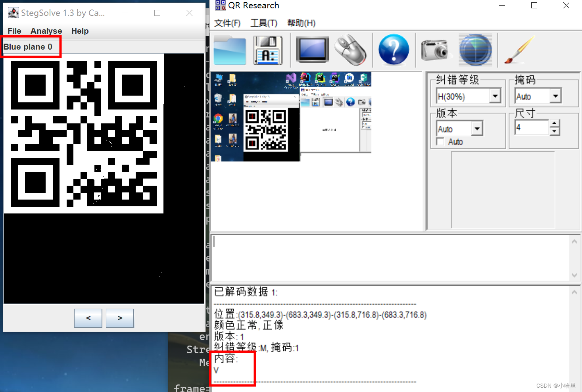Image resolution: width=582 pixels, height=392 pixels.
Task: Click the camera icon in toolbar
Action: point(434,50)
